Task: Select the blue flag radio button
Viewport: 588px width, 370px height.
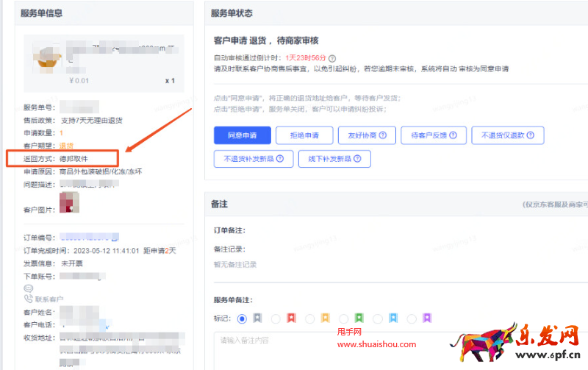Action: pos(378,319)
